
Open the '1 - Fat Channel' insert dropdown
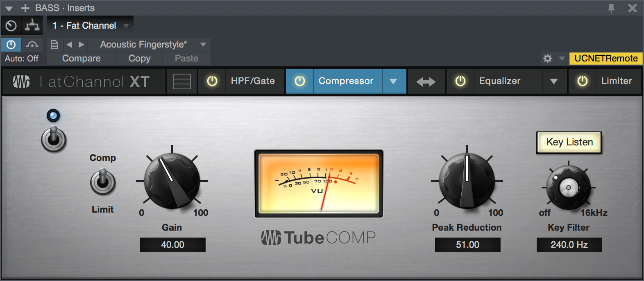[91, 26]
